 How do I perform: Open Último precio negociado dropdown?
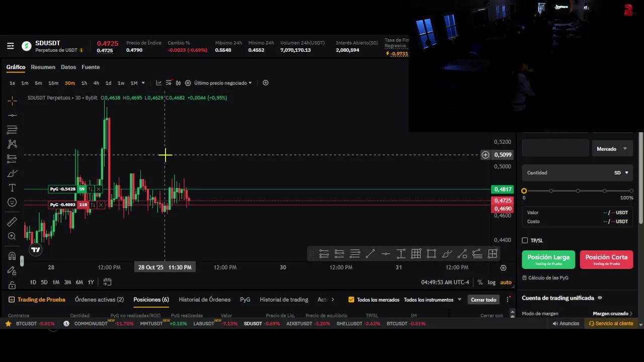tap(222, 83)
